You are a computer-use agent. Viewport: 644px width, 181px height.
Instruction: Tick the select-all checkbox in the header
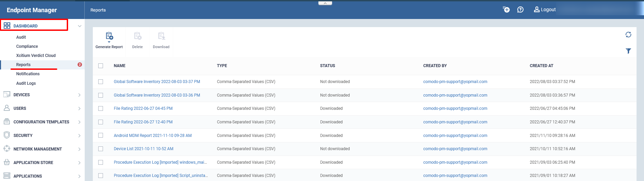point(101,66)
